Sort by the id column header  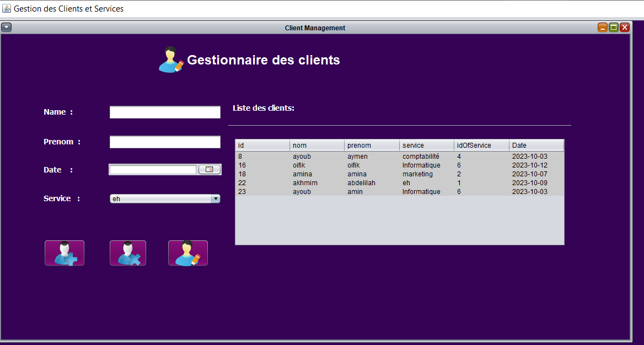click(262, 145)
